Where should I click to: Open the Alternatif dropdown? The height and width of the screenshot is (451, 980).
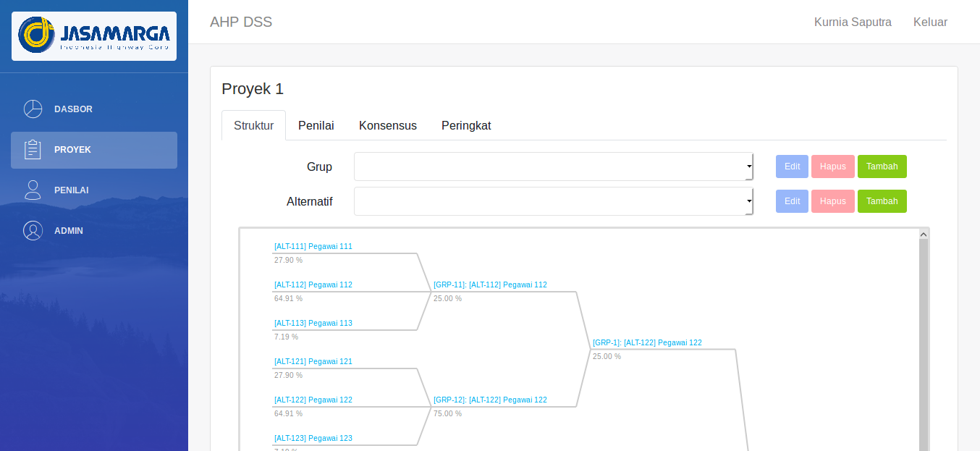[x=553, y=201]
